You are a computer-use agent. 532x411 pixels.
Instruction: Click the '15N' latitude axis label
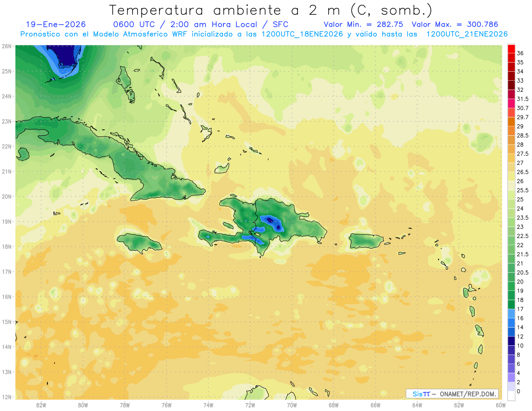point(7,321)
